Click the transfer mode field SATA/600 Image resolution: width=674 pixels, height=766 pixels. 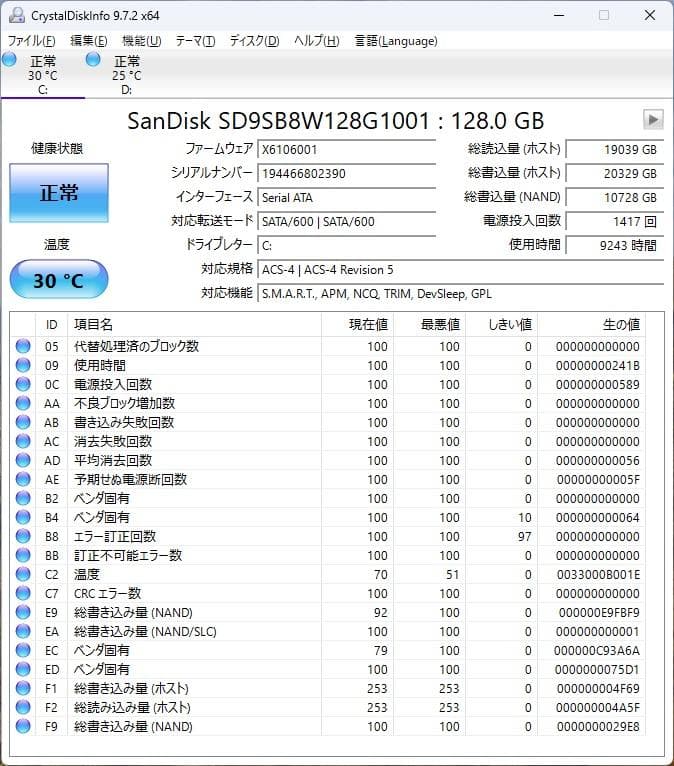coord(347,221)
